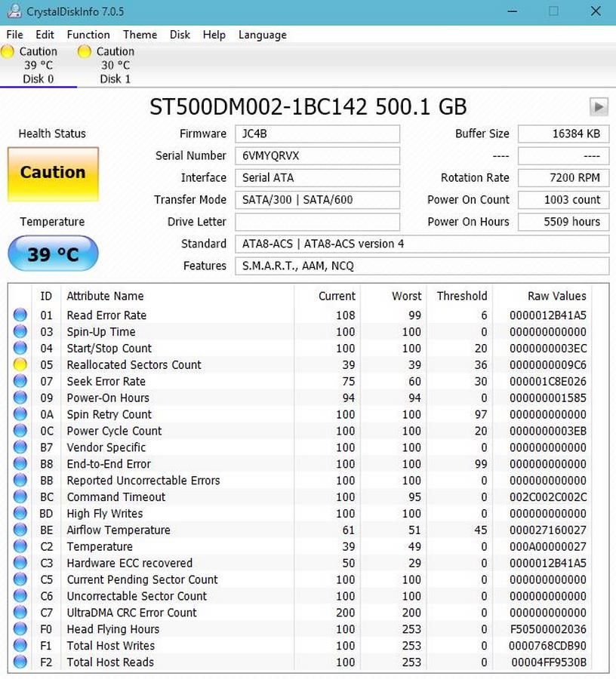This screenshot has height=679, width=616.
Task: Open the Function menu
Action: coord(88,35)
